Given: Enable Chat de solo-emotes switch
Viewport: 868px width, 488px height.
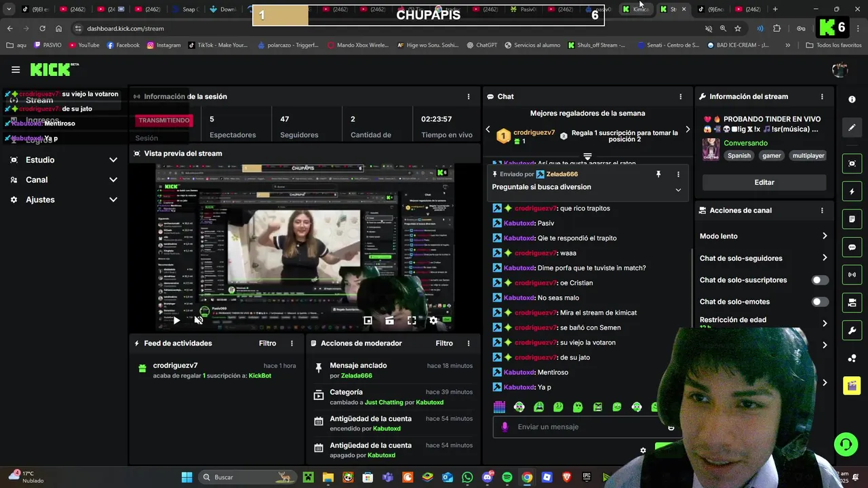Looking at the screenshot, I should point(820,302).
